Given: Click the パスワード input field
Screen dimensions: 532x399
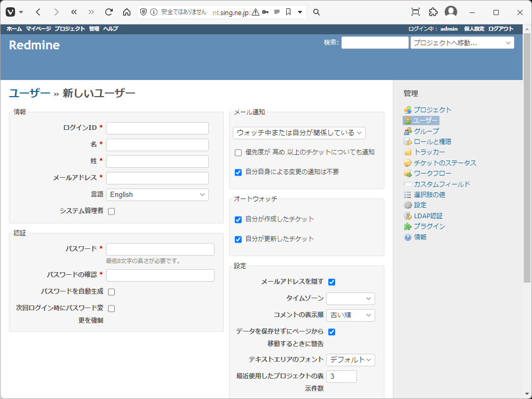Looking at the screenshot, I should [x=160, y=249].
